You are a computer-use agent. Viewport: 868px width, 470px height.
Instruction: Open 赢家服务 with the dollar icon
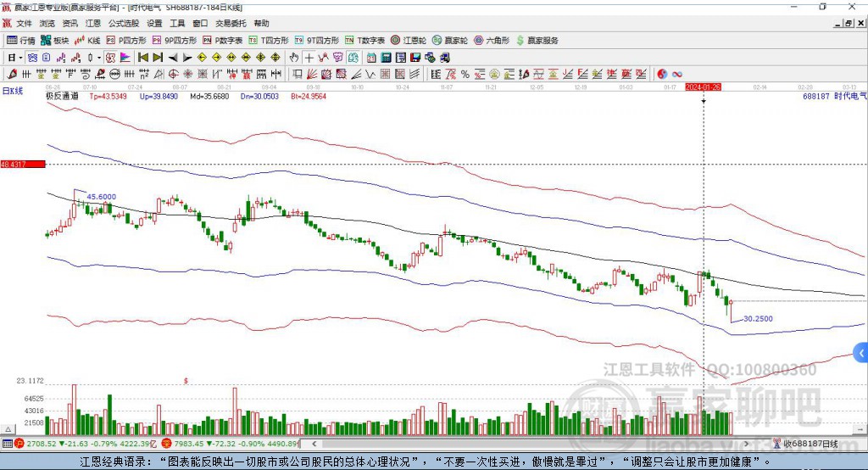537,41
